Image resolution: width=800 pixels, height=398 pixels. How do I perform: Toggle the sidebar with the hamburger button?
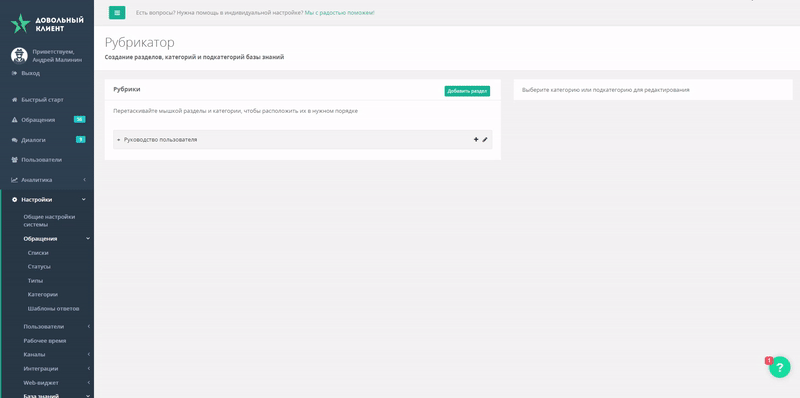tap(117, 13)
